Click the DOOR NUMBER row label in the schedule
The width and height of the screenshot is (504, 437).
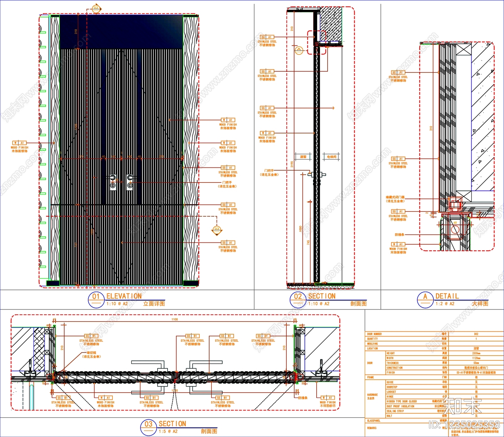tap(374, 334)
